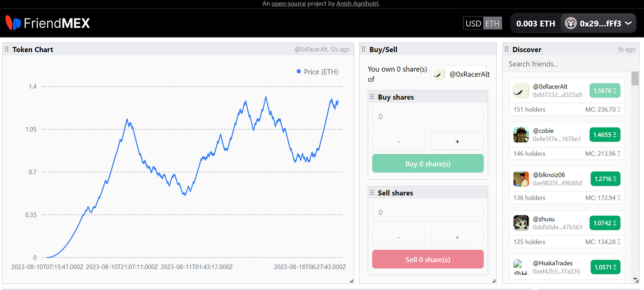Click the 151 holders text
The image size is (644, 290).
[x=529, y=109]
